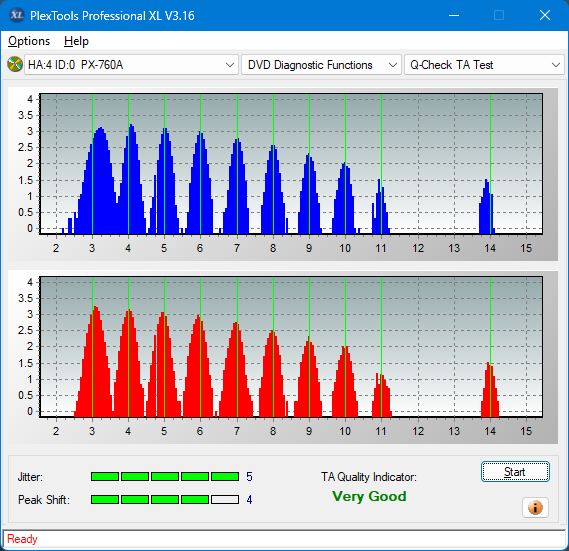This screenshot has height=551, width=569.
Task: Click the blue histogram peak at 3
Action: 100,181
